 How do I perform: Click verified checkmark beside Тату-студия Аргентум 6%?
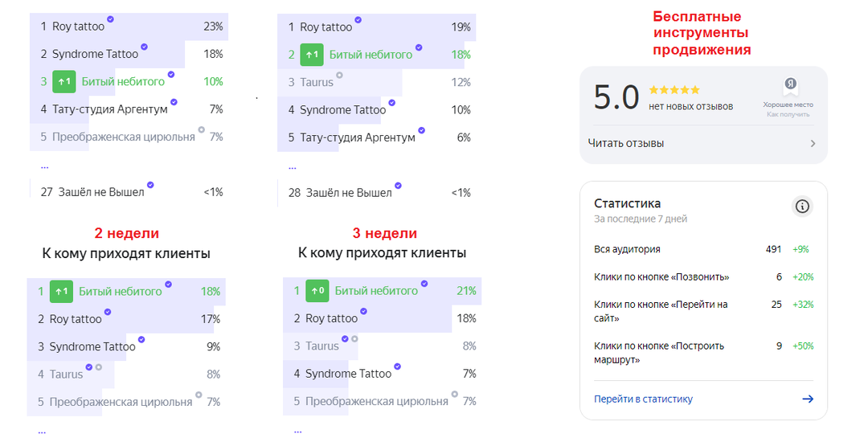click(x=421, y=131)
